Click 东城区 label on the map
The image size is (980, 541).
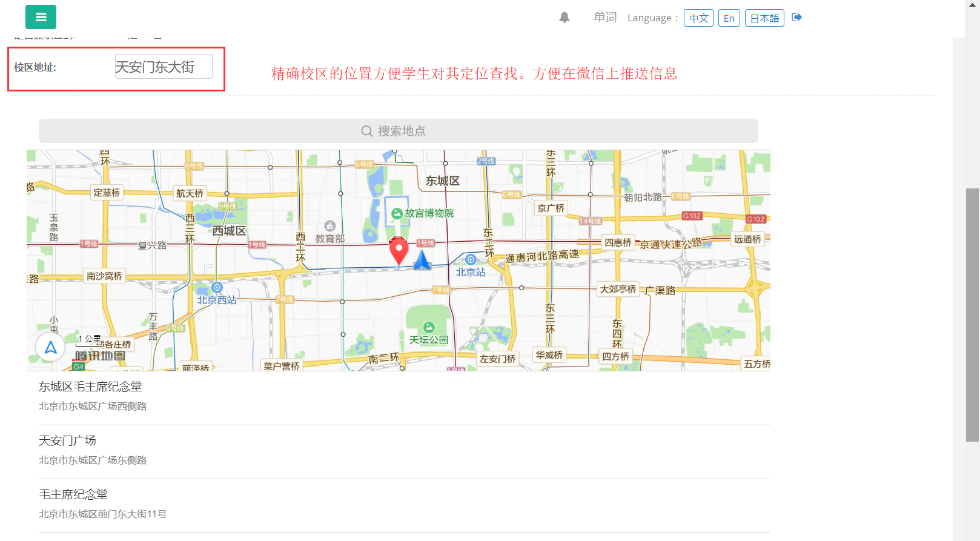click(443, 181)
